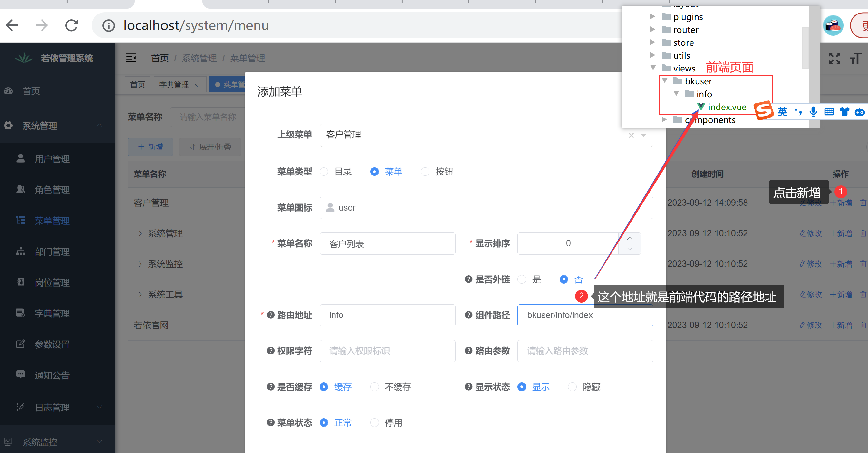This screenshot has height=453, width=868.
Task: Select 缓存 radio option
Action: [324, 387]
